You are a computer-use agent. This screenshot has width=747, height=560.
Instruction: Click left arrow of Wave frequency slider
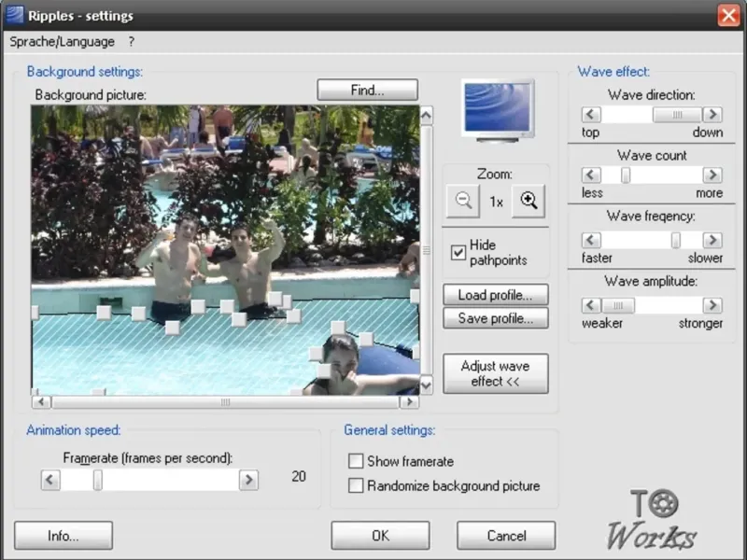click(591, 240)
